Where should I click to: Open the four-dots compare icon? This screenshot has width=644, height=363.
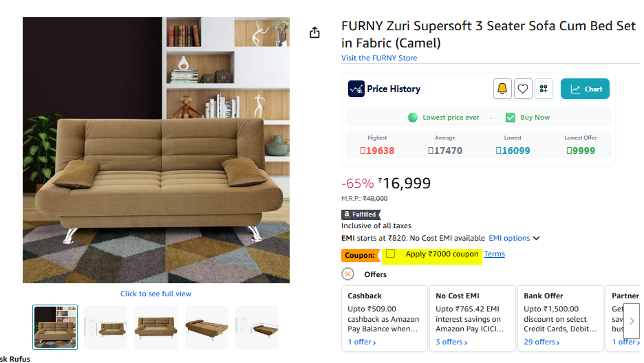pyautogui.click(x=544, y=89)
